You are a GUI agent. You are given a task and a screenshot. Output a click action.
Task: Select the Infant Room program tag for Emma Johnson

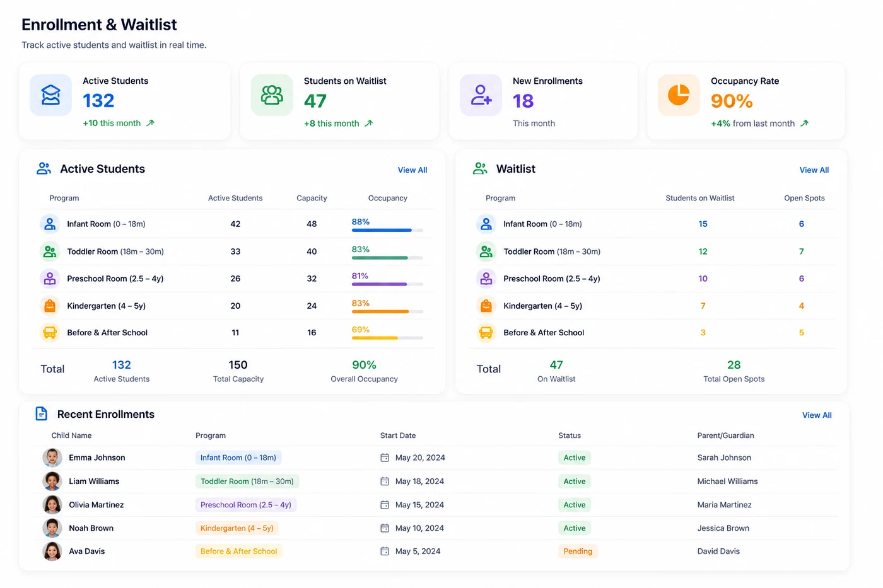tap(238, 458)
